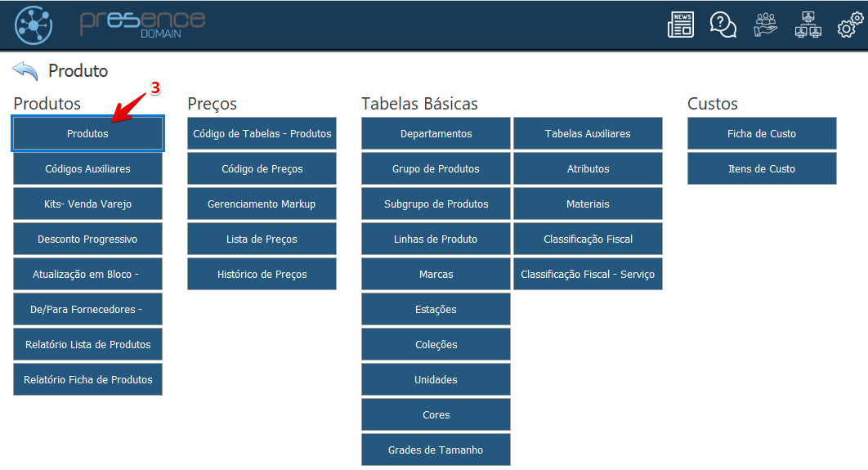Click the networked computers icon
This screenshot has height=470, width=868.
(x=808, y=25)
